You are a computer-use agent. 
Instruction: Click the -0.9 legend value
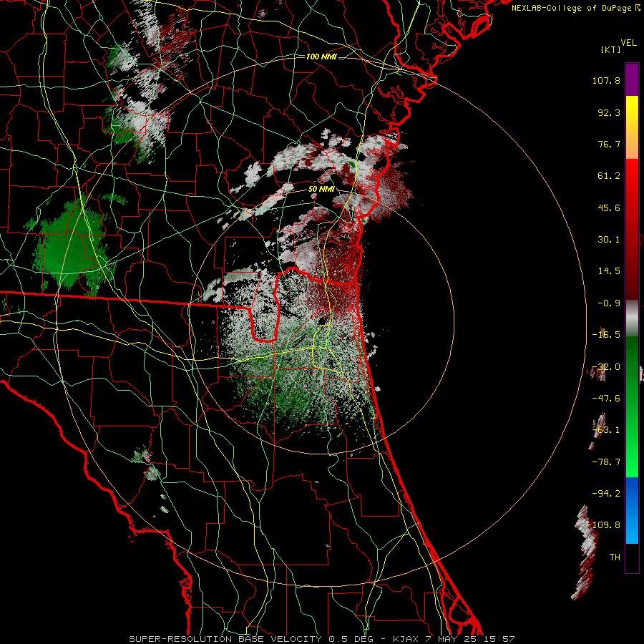tap(609, 303)
